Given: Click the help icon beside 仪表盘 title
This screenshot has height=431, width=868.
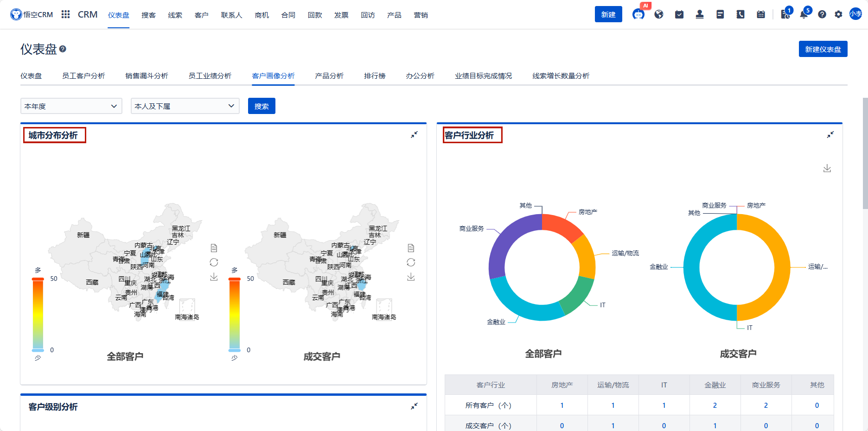Looking at the screenshot, I should click(63, 49).
